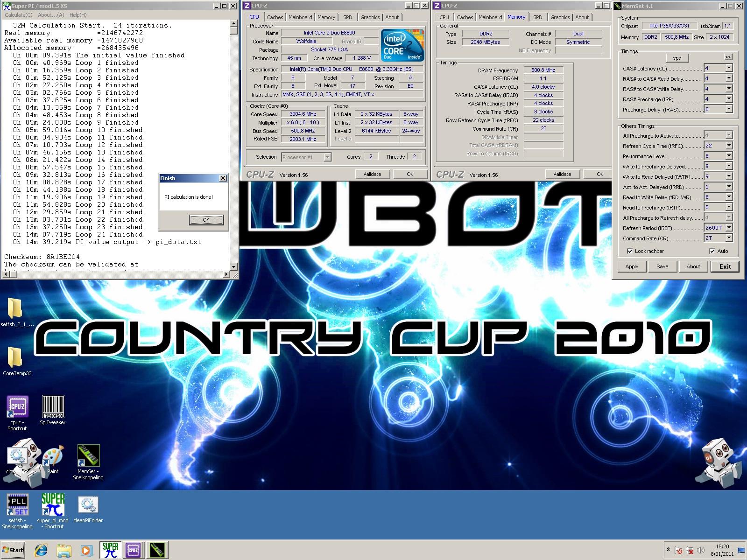Expand Refresh Cycle Time (tRFC) dropdown

click(729, 146)
